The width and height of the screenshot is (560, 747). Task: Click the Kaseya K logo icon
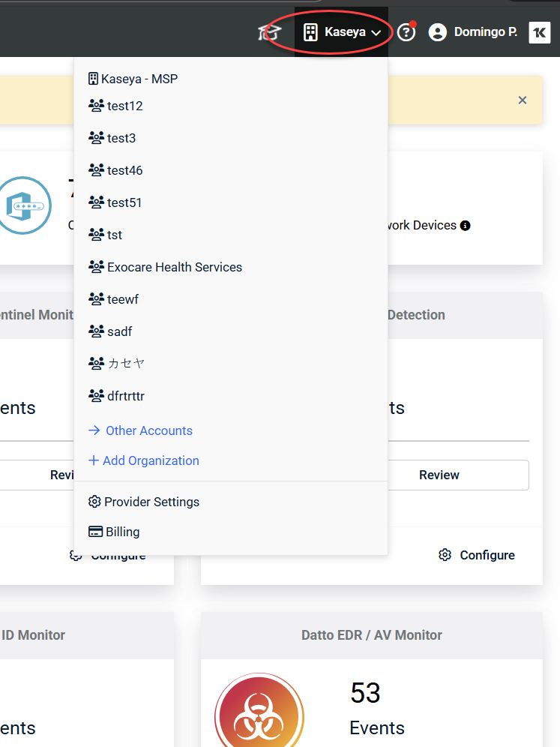point(539,32)
